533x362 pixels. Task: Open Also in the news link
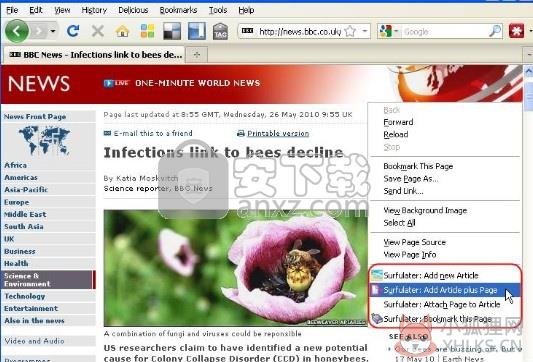[34, 321]
